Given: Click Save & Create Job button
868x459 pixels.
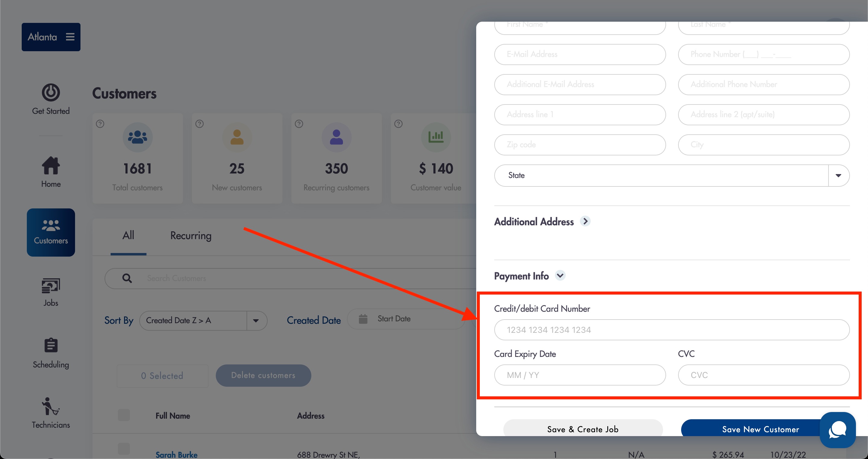Looking at the screenshot, I should pos(583,429).
